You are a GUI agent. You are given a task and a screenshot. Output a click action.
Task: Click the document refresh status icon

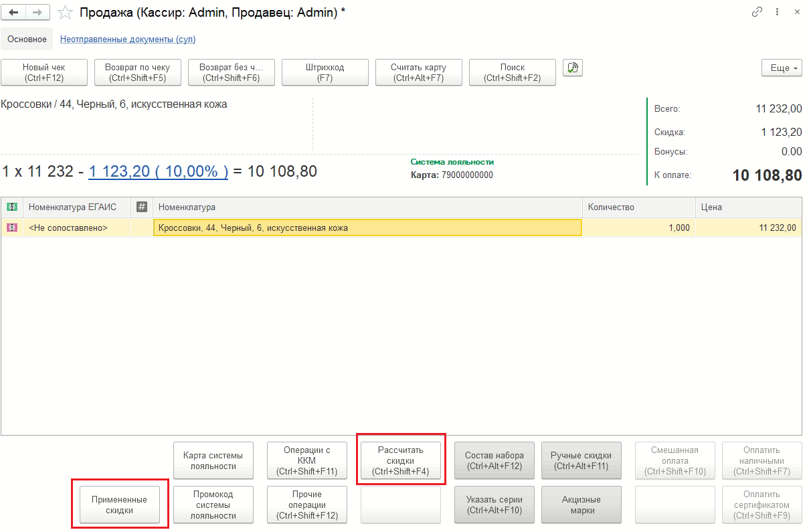[572, 68]
